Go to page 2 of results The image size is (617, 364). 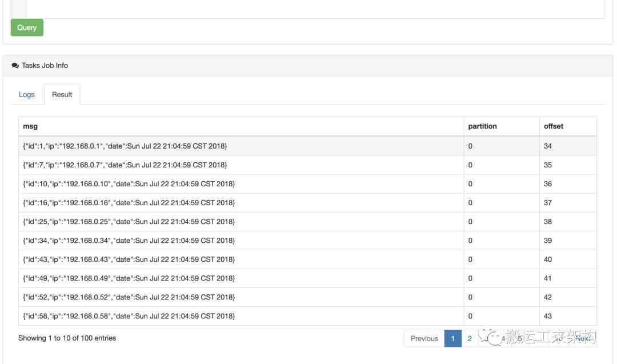coord(470,338)
